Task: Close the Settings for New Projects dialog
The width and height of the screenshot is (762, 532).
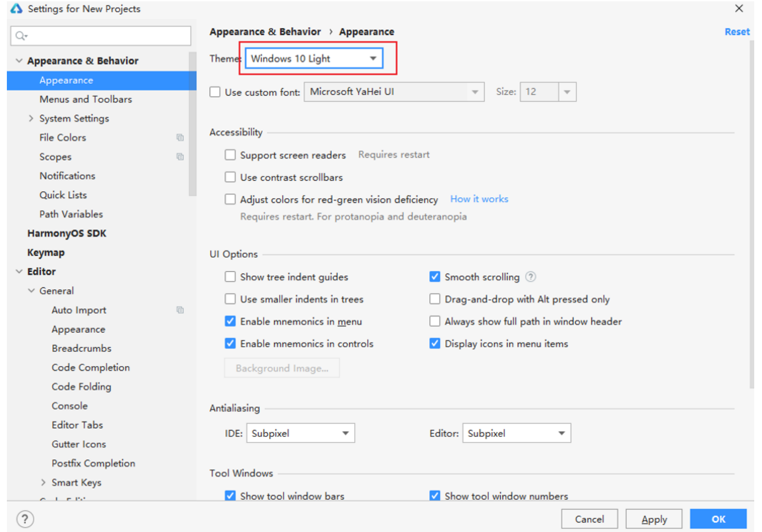Action: click(x=739, y=8)
